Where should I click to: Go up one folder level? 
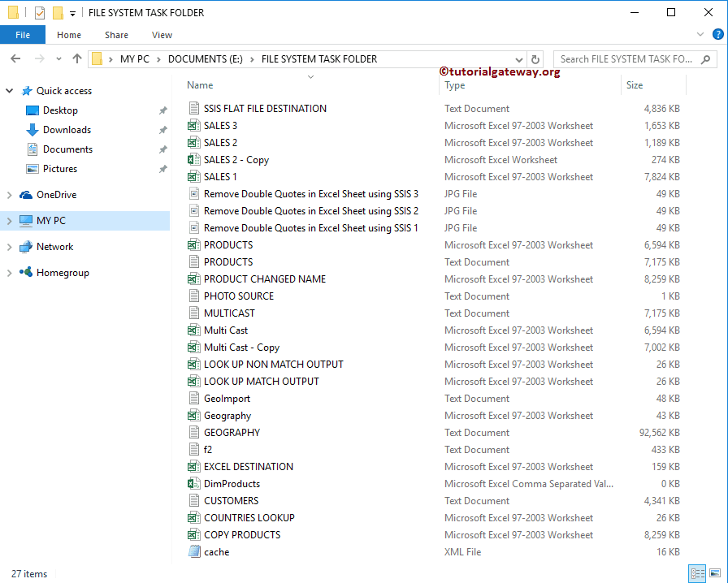[77, 58]
